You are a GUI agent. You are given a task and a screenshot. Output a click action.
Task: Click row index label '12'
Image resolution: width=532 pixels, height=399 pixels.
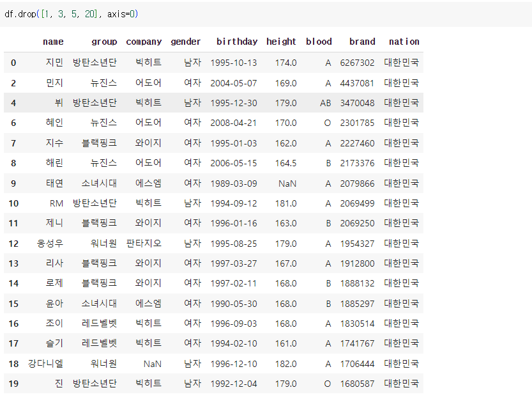click(13, 244)
